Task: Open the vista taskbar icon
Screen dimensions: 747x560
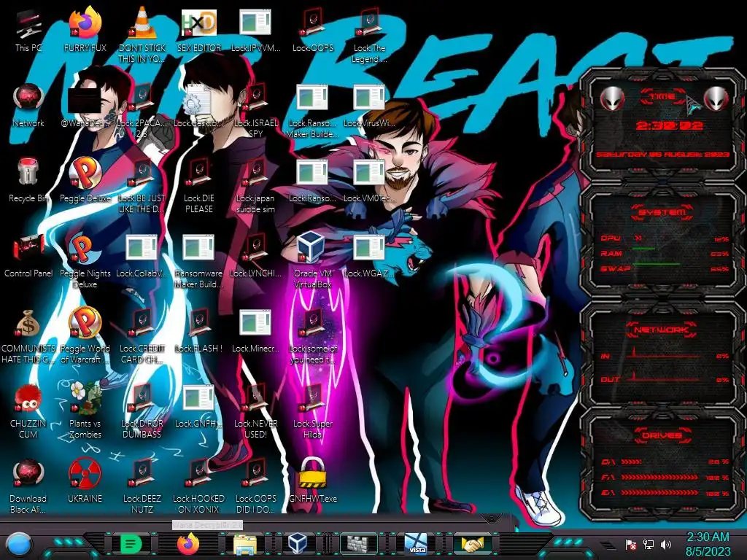Action: pos(416,544)
